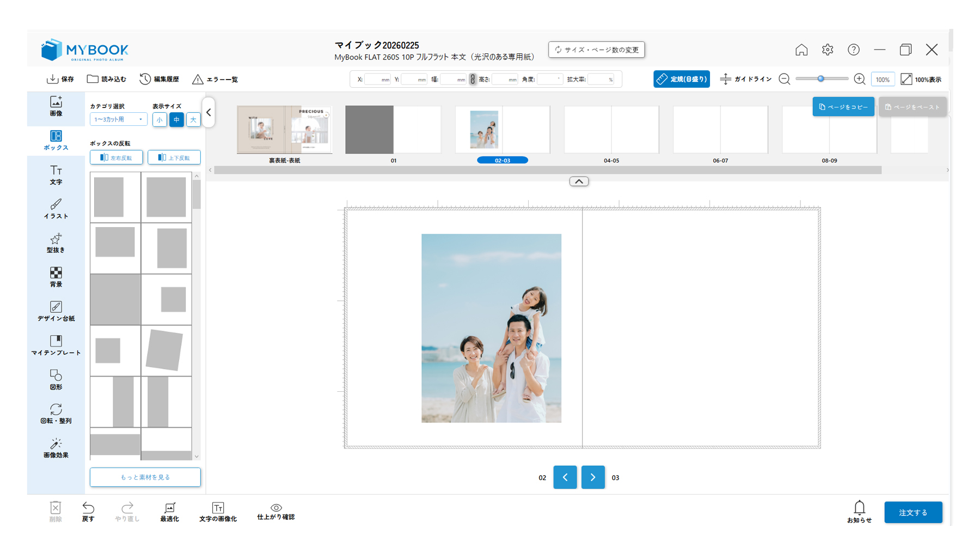Click the 注文する order button
The image size is (980, 552).
[x=913, y=512]
